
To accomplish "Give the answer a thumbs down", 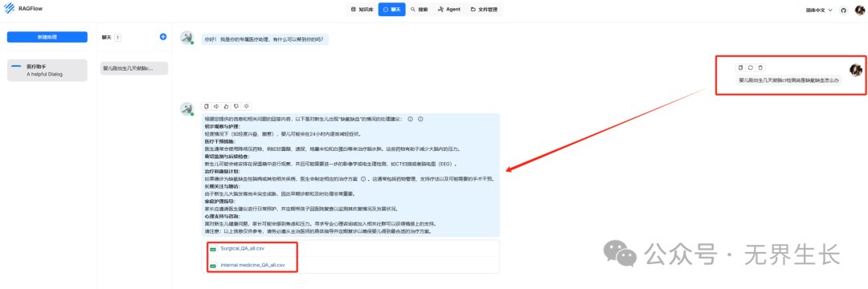I will coord(235,106).
